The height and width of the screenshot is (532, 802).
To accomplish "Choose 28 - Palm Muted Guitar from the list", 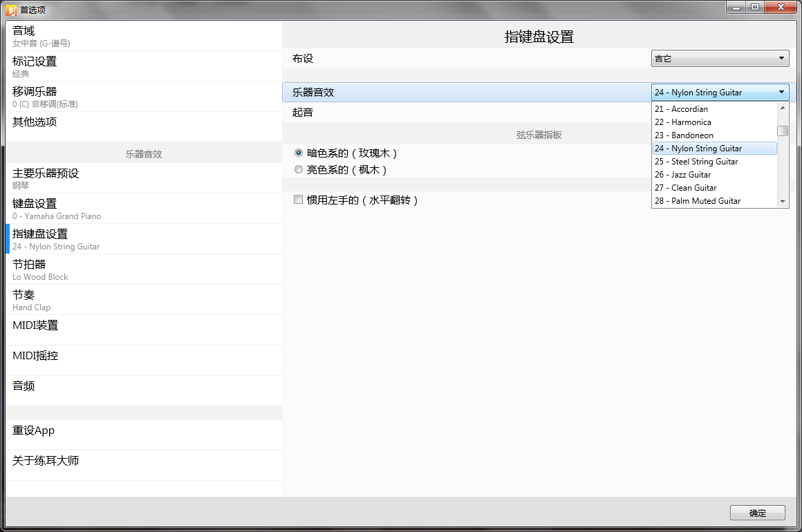I will pos(714,201).
